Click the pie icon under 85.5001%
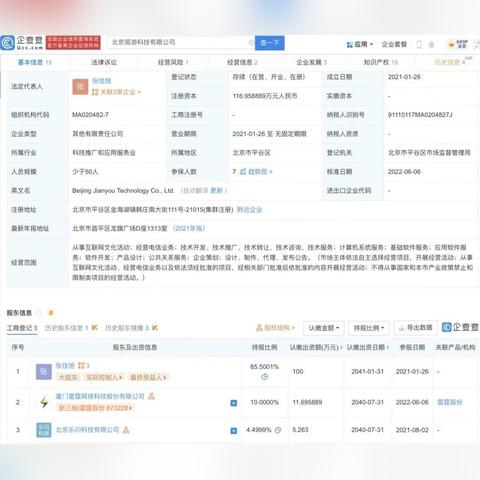 pyautogui.click(x=264, y=377)
